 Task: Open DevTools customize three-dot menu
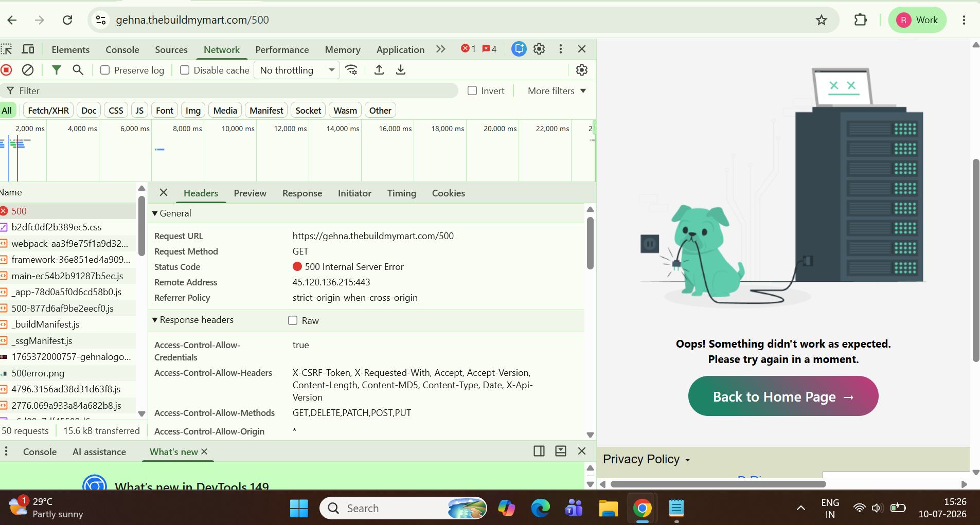pyautogui.click(x=561, y=49)
